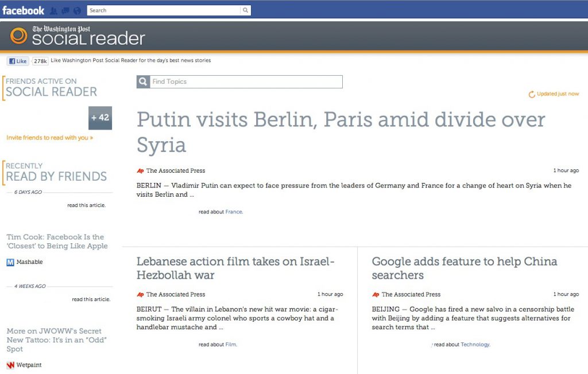
Task: Click the BEIJING — Google has fired summary text
Action: [x=473, y=318]
